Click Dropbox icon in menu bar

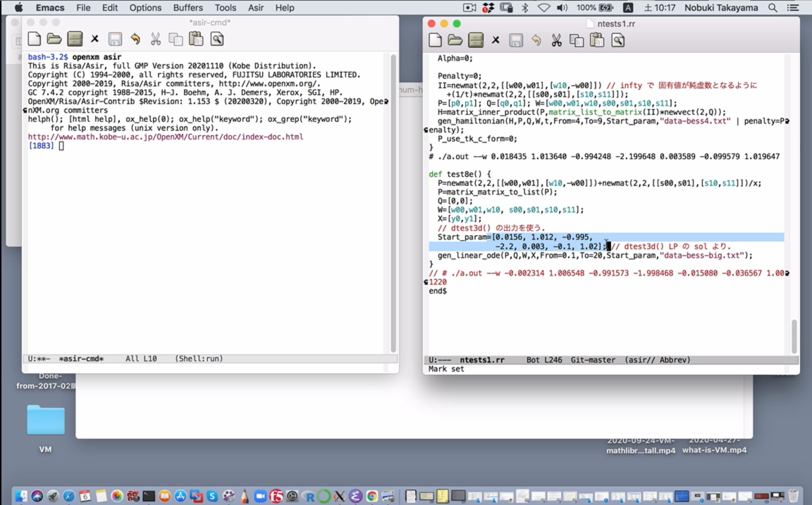pos(488,7)
